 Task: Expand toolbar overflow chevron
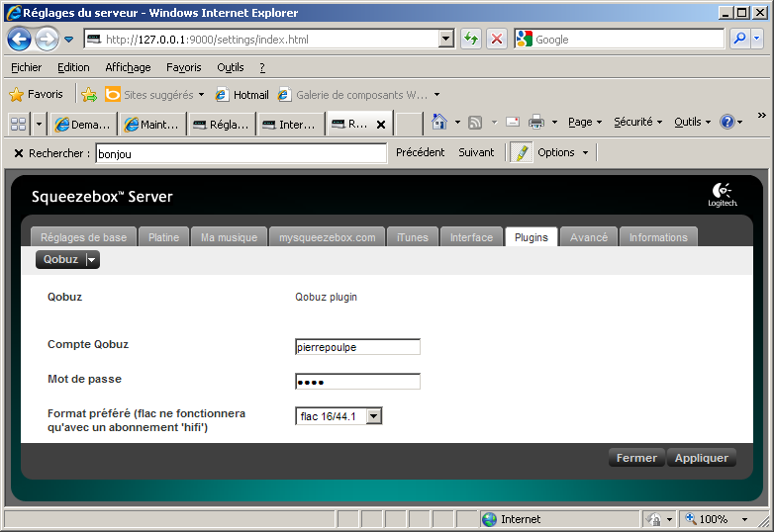[762, 115]
